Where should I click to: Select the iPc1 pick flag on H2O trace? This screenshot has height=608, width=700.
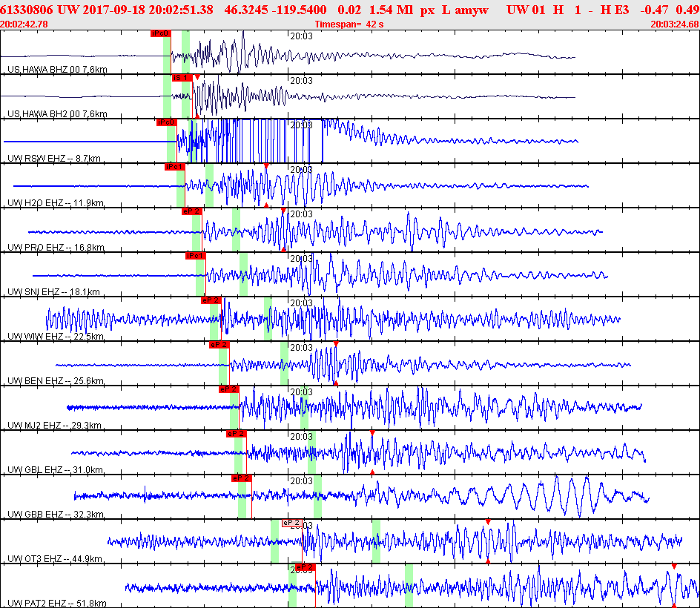[174, 167]
